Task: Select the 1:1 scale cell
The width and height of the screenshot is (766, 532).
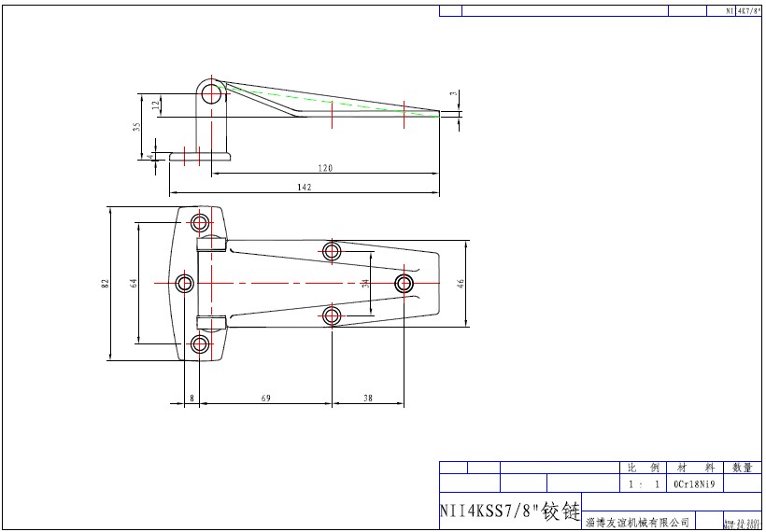Action: tap(644, 484)
